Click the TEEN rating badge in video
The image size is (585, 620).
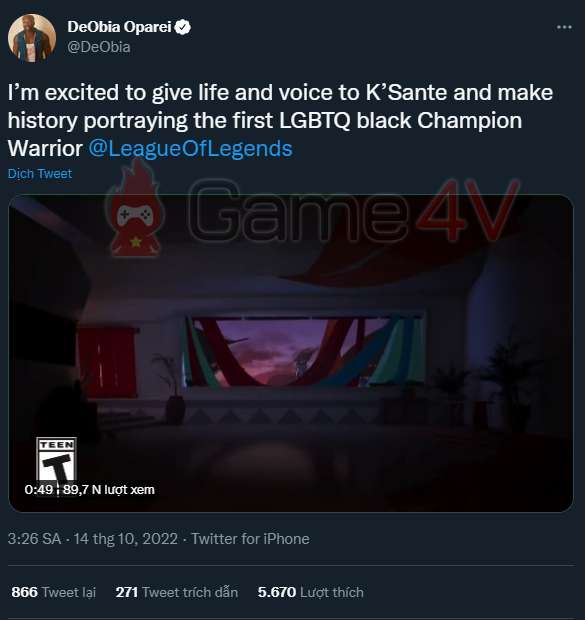pyautogui.click(x=56, y=459)
